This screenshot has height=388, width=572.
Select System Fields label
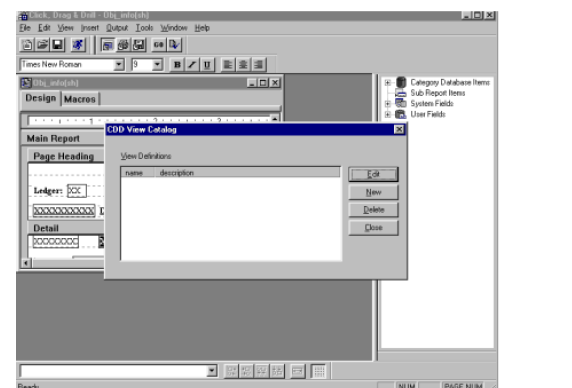pyautogui.click(x=432, y=104)
